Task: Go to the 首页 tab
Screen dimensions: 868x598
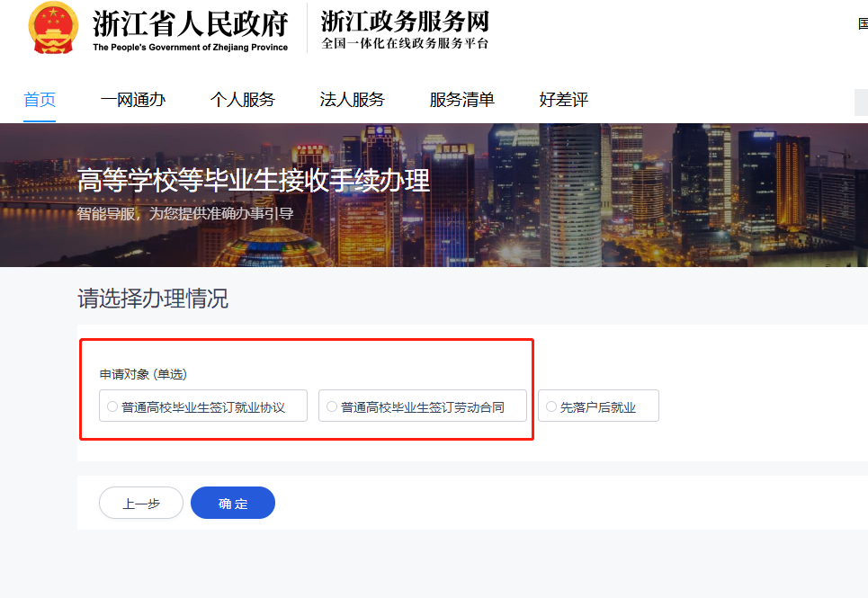Action: pyautogui.click(x=40, y=100)
